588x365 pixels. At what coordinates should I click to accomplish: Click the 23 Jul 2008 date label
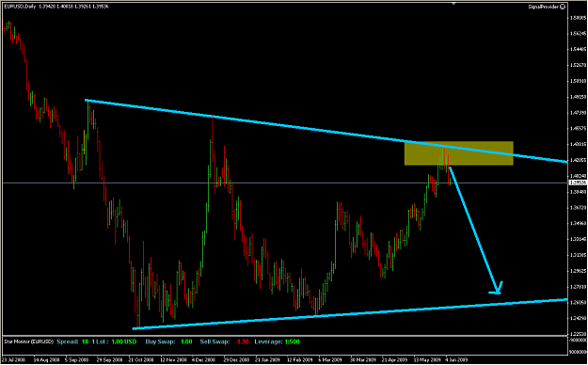pos(12,359)
